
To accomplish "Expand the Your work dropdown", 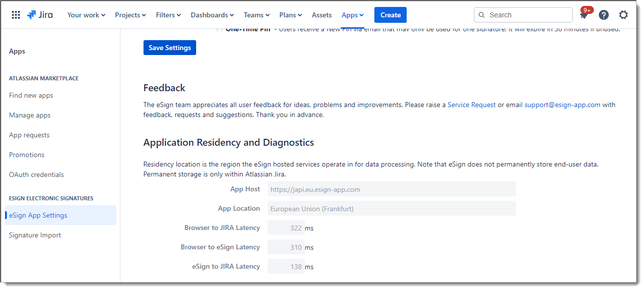I will pyautogui.click(x=86, y=15).
